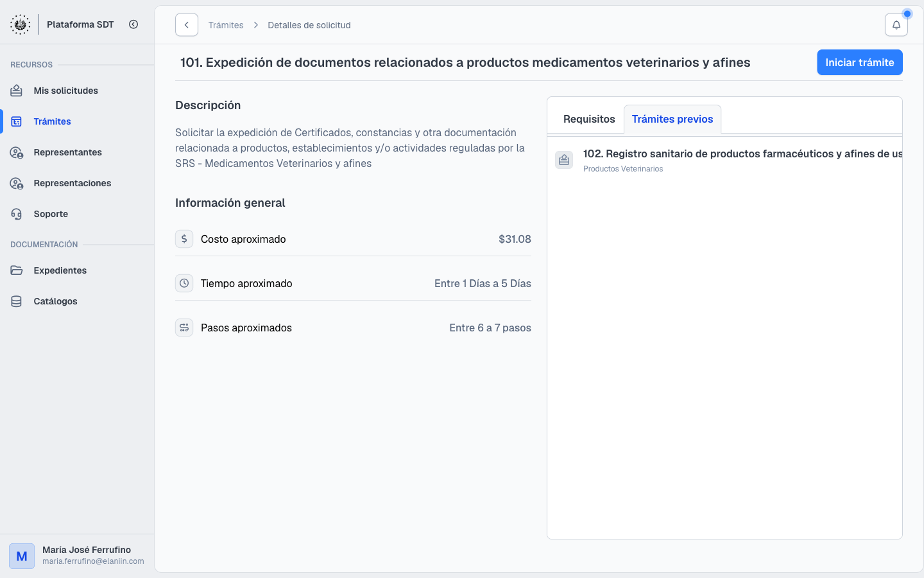Click the M user avatar

pos(22,556)
